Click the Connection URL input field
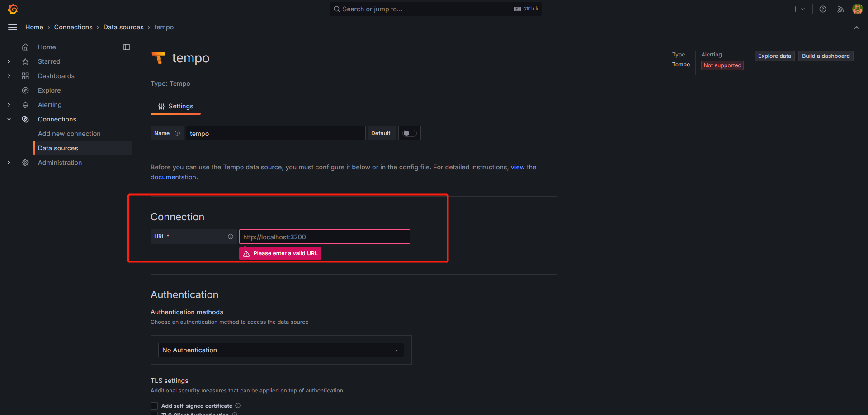The width and height of the screenshot is (868, 415). 324,237
